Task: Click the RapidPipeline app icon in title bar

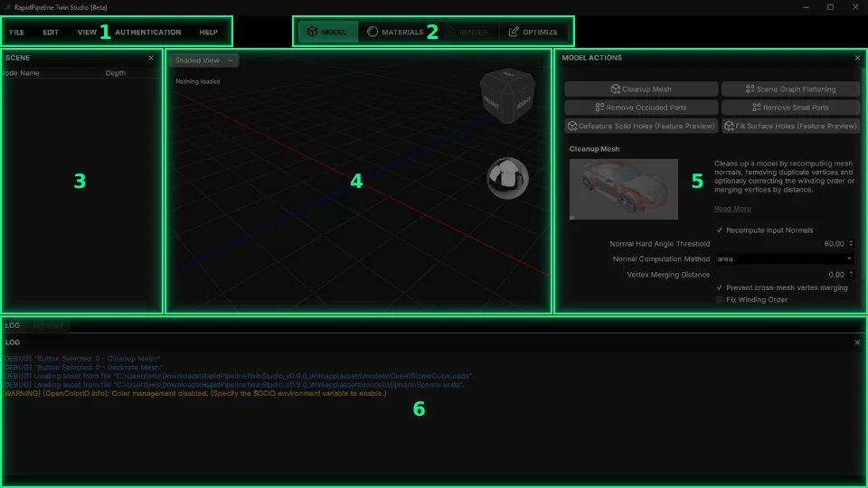Action: [x=7, y=7]
